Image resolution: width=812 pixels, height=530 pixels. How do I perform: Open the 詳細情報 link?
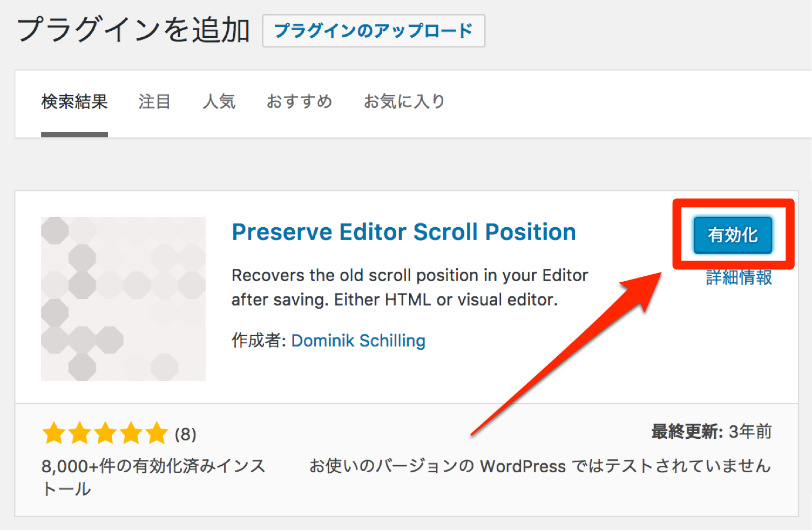coord(738,278)
